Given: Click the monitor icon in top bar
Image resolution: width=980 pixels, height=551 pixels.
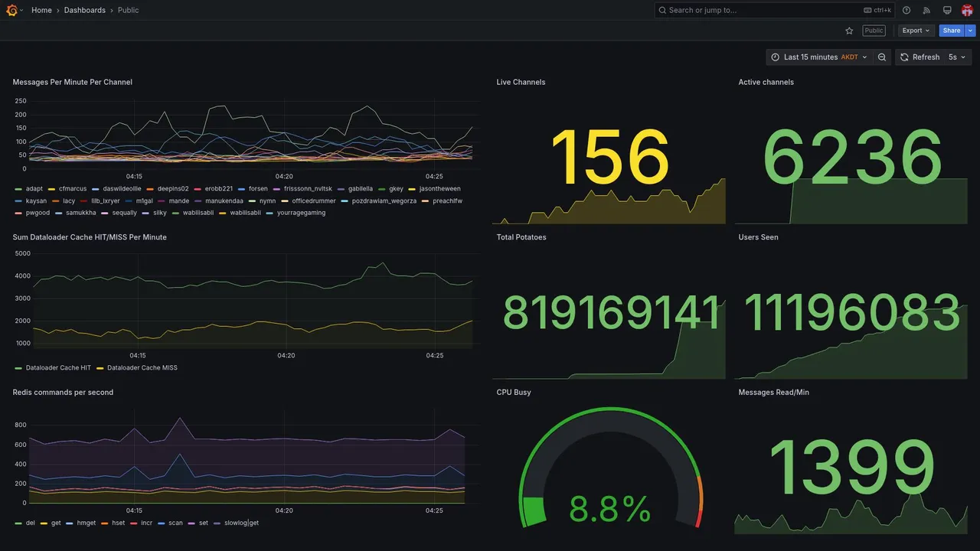Looking at the screenshot, I should [947, 10].
